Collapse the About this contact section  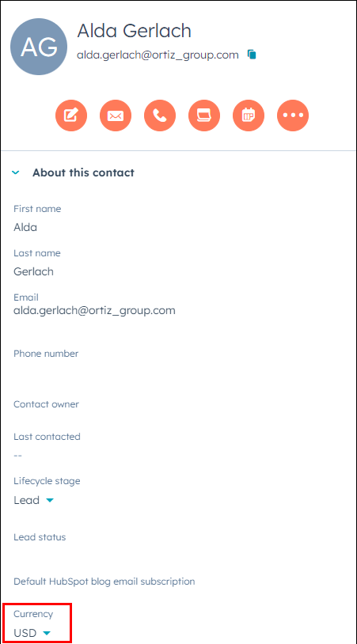point(16,173)
